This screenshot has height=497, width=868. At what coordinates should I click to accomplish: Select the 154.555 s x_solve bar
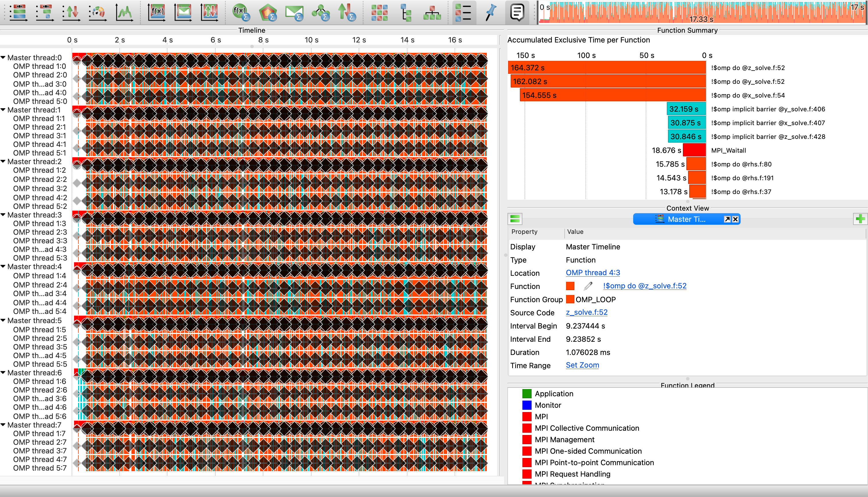[x=613, y=95]
